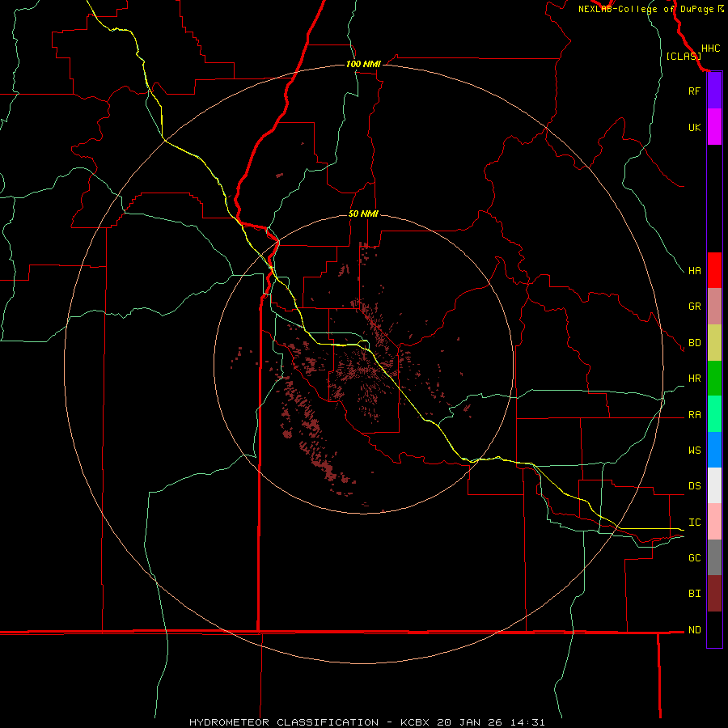The image size is (728, 728).
Task: Click the BD yellow legend swatch
Action: tap(714, 343)
